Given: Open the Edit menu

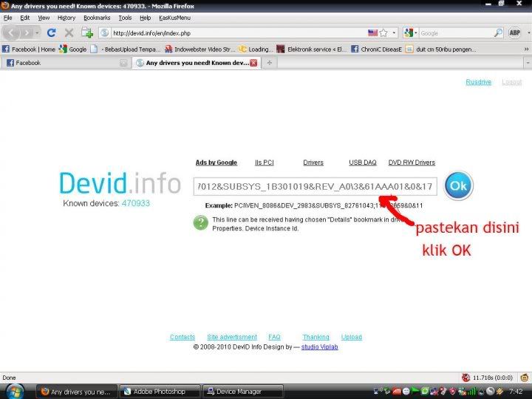Looking at the screenshot, I should click(x=25, y=18).
